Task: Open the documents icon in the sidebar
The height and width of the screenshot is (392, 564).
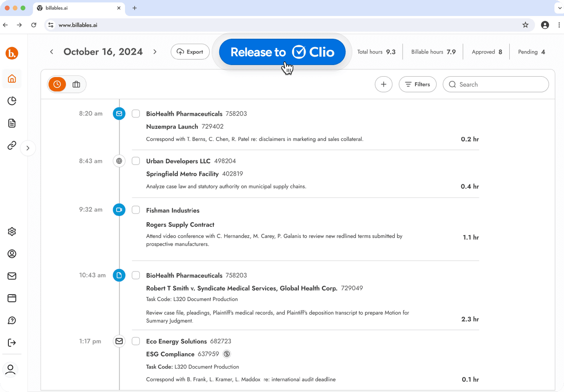Action: (x=12, y=123)
